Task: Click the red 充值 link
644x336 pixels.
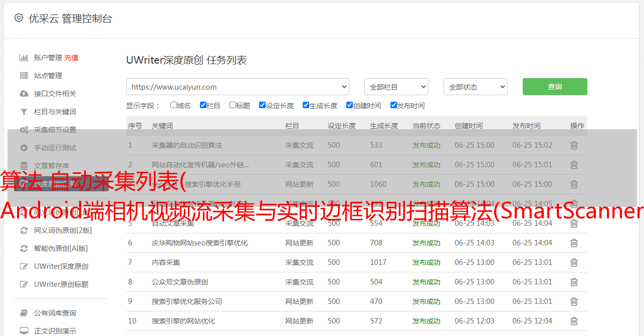Action: pyautogui.click(x=71, y=58)
